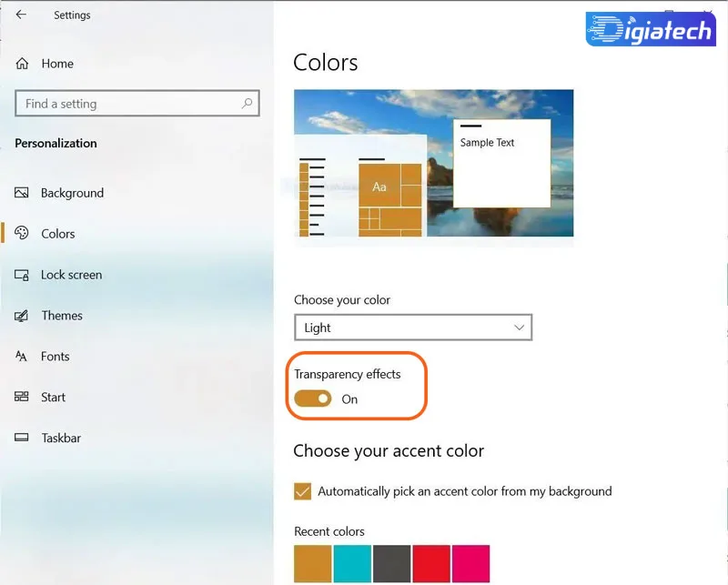Click the search magnifier icon
The width and height of the screenshot is (728, 585).
coord(247,103)
